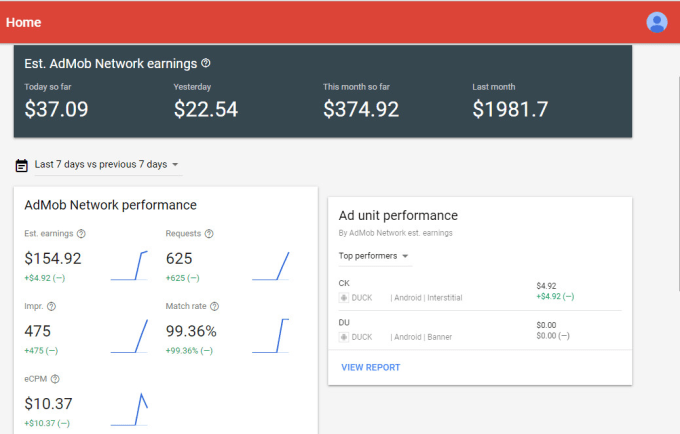Viewport: 680px width, 434px height.
Task: Expand the Last 7 days vs previous 7 days dropdown
Action: (x=106, y=165)
